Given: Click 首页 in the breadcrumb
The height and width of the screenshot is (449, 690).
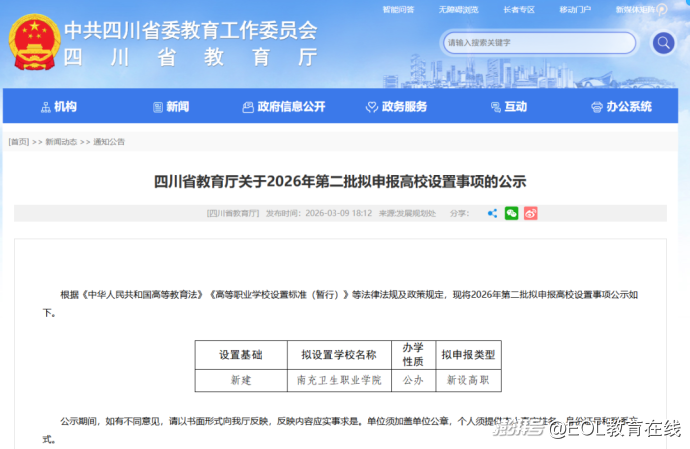Looking at the screenshot, I should coord(19,142).
